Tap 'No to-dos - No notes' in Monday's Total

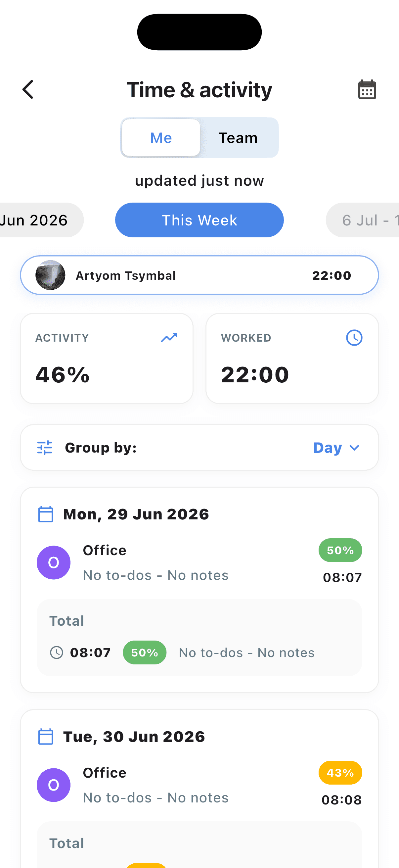coord(247,653)
